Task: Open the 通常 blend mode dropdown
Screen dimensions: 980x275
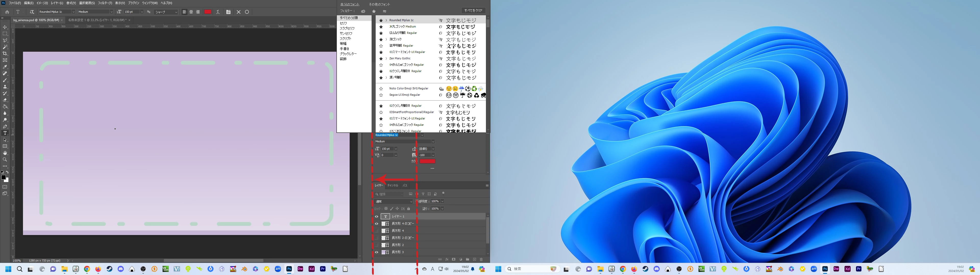Action: pyautogui.click(x=394, y=201)
